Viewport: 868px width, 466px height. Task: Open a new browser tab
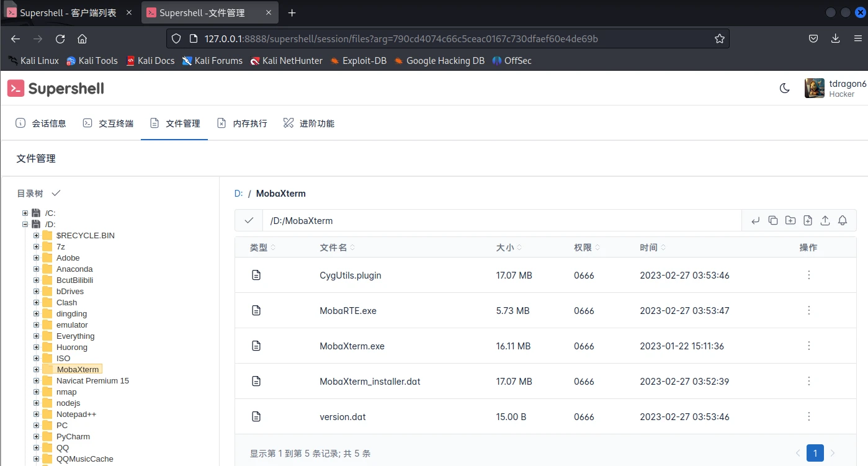point(292,12)
